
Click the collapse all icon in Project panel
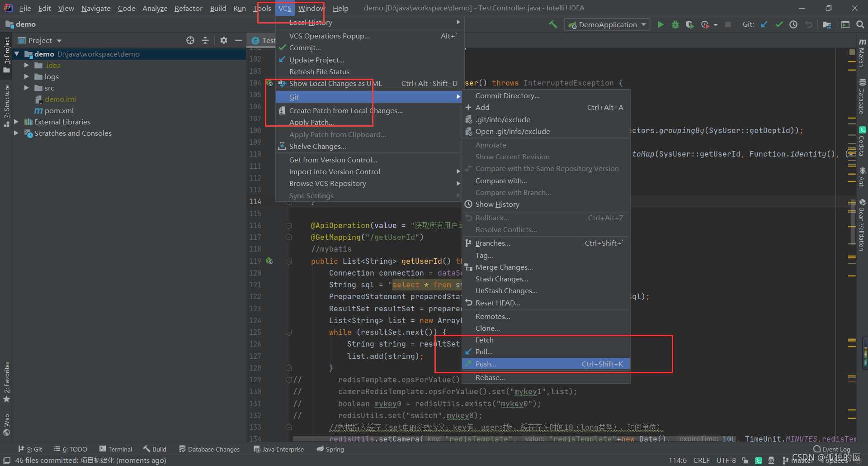click(205, 40)
